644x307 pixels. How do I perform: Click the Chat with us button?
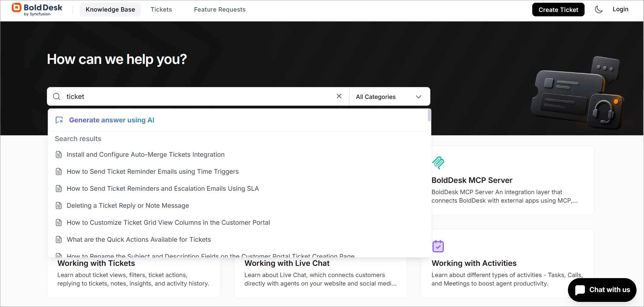point(602,290)
